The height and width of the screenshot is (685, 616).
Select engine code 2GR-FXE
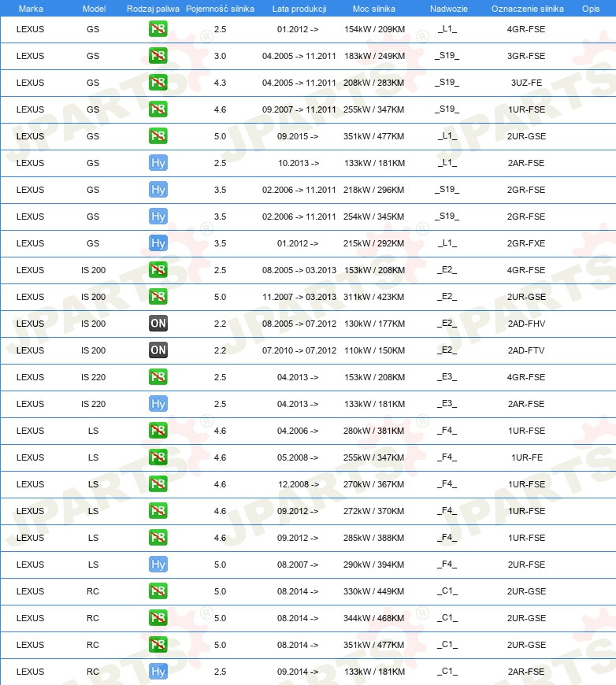click(x=526, y=243)
